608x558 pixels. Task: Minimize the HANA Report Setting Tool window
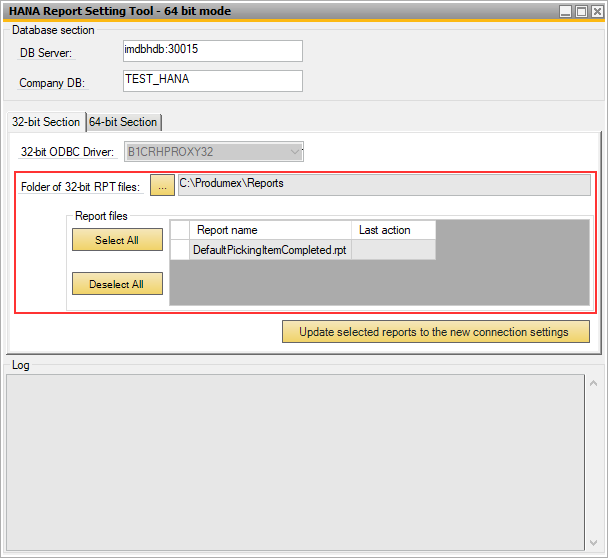(566, 11)
